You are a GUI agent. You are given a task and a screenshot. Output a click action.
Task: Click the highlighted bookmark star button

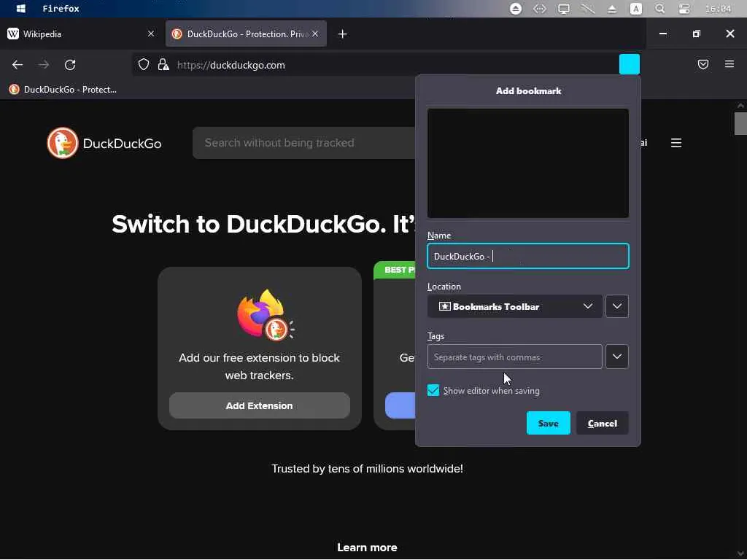(x=630, y=64)
